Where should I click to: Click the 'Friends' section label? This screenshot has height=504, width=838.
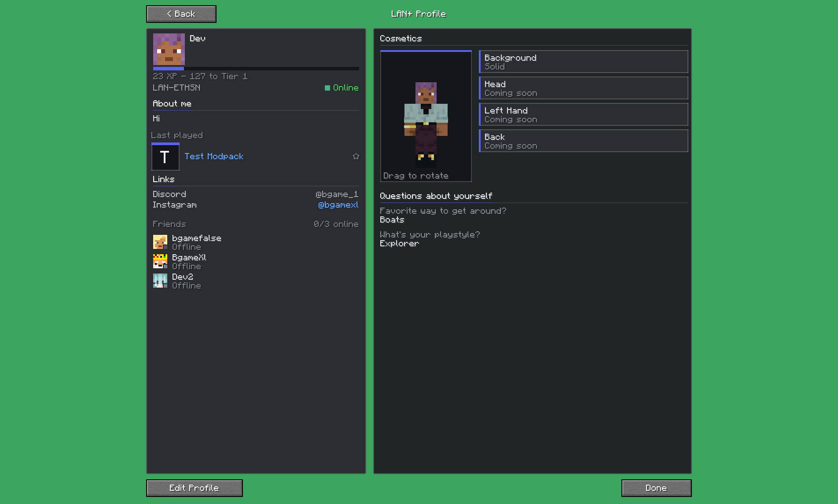point(169,224)
